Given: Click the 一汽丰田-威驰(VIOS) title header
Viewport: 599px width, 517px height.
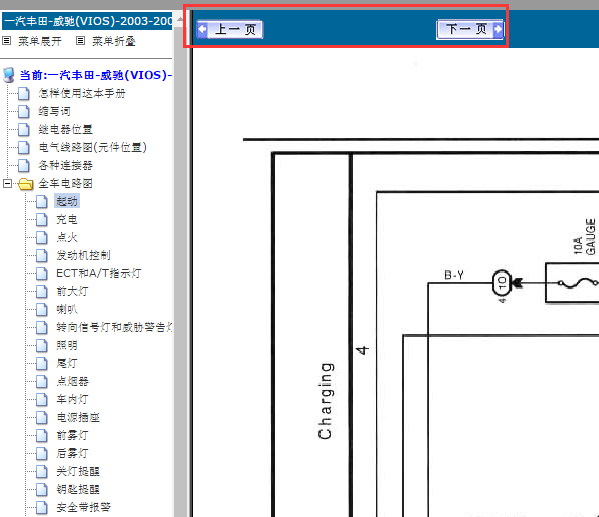Looking at the screenshot, I should tap(87, 21).
